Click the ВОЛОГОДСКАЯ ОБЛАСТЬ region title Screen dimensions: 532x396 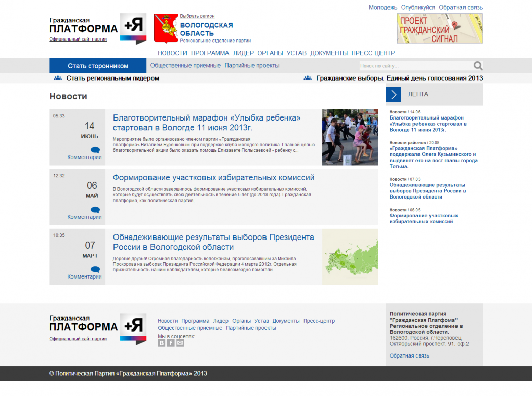point(206,29)
